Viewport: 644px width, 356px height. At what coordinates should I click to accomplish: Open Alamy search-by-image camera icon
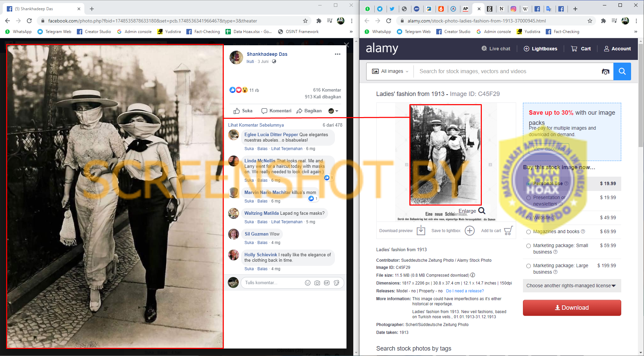click(x=605, y=71)
